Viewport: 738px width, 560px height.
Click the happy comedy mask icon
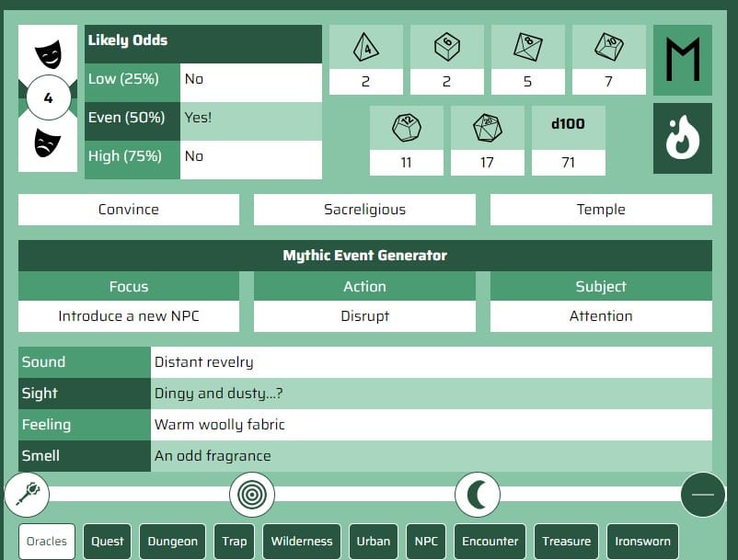click(x=49, y=53)
